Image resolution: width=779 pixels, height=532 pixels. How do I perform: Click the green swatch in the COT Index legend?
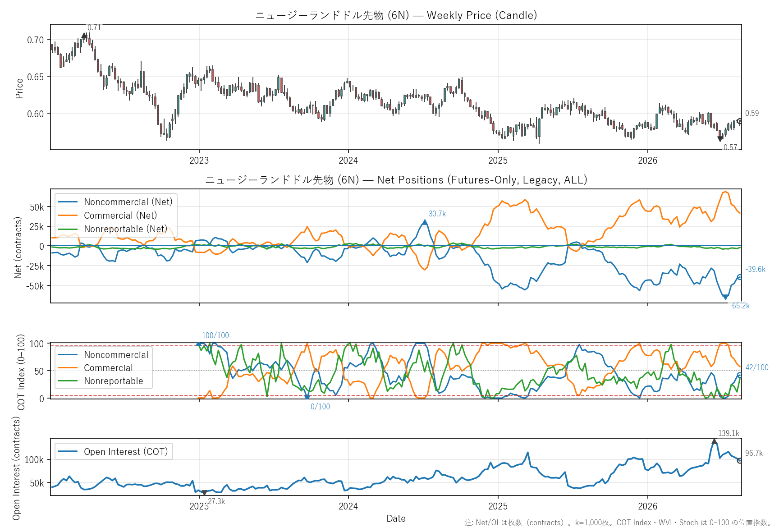coord(68,381)
